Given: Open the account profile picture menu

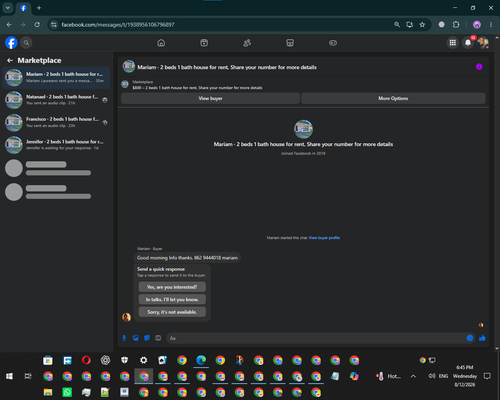Looking at the screenshot, I should pyautogui.click(x=483, y=43).
